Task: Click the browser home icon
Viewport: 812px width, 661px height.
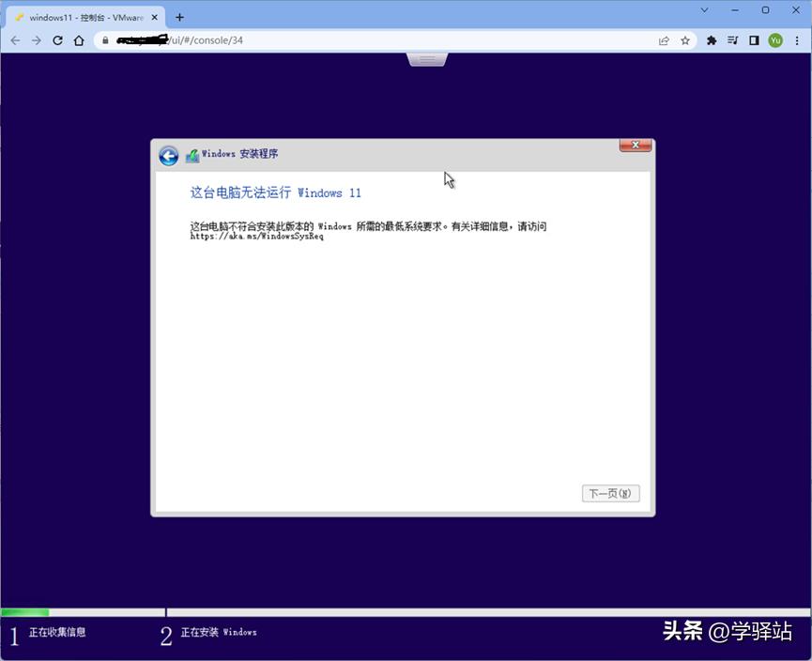Action: [x=79, y=40]
